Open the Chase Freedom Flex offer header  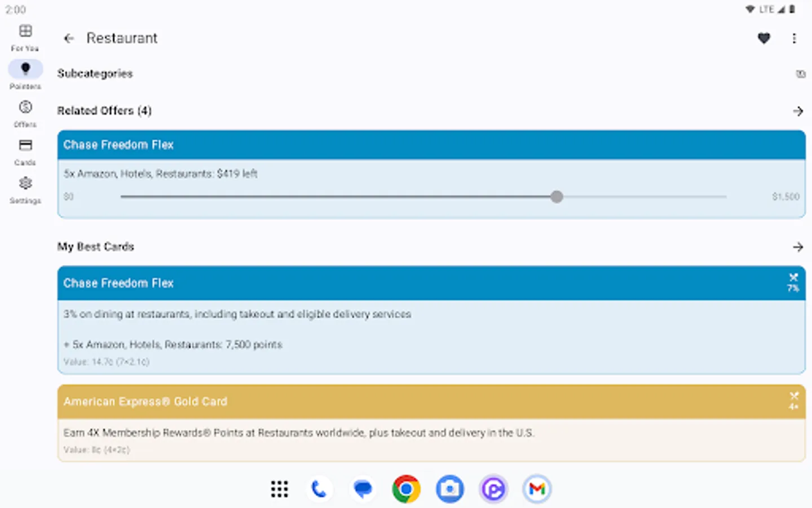click(431, 145)
